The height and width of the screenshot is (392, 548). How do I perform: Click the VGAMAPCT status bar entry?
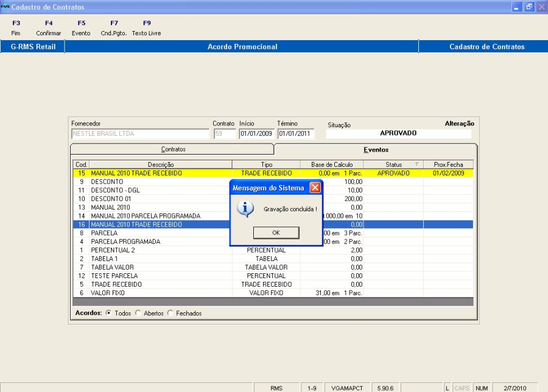(347, 388)
